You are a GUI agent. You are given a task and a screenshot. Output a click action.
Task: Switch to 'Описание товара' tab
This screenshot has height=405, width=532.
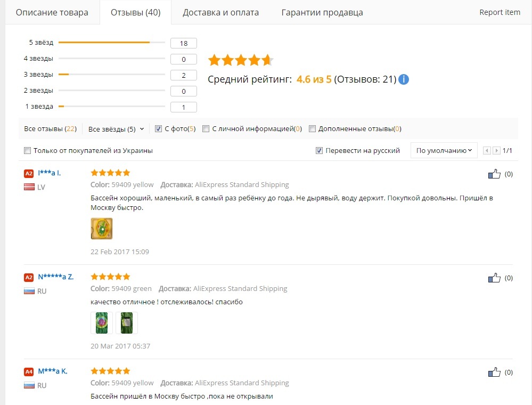tap(52, 12)
